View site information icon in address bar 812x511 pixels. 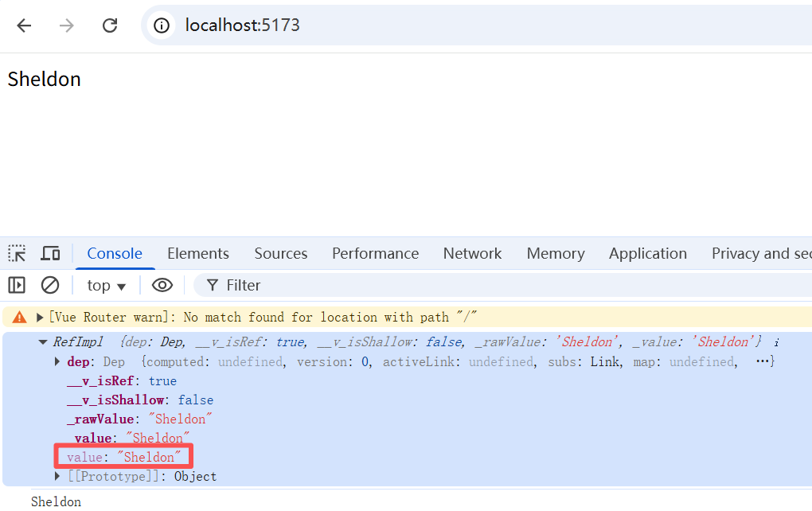pos(162,25)
